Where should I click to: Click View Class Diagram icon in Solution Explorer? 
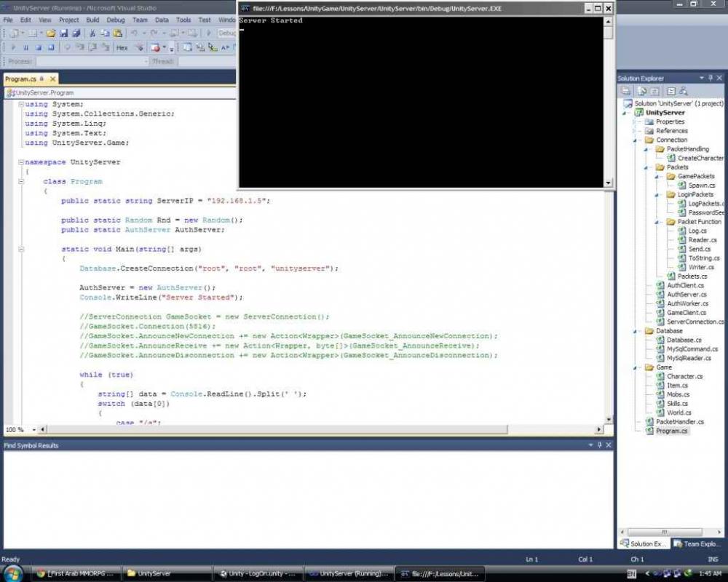pyautogui.click(x=683, y=91)
